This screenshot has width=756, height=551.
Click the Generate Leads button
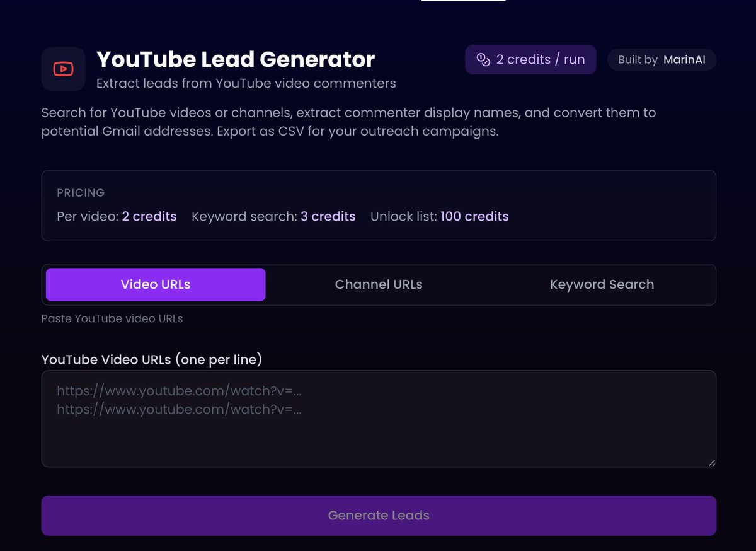pos(379,516)
